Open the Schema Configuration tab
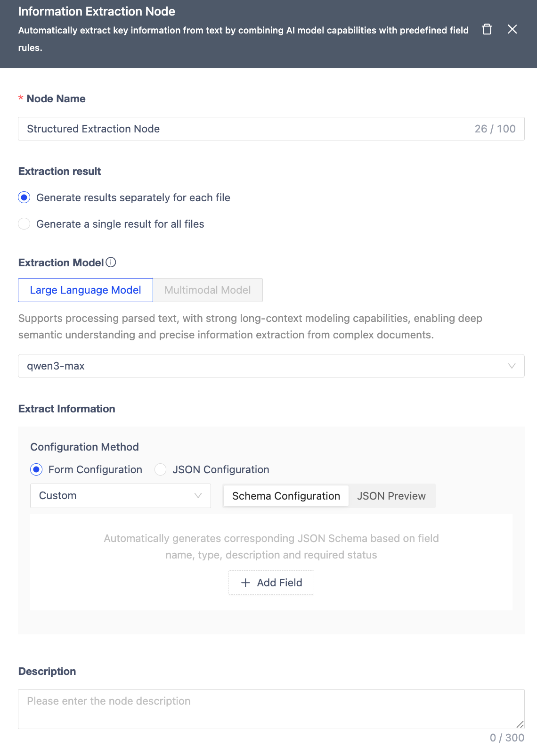This screenshot has height=756, width=537. click(x=286, y=496)
